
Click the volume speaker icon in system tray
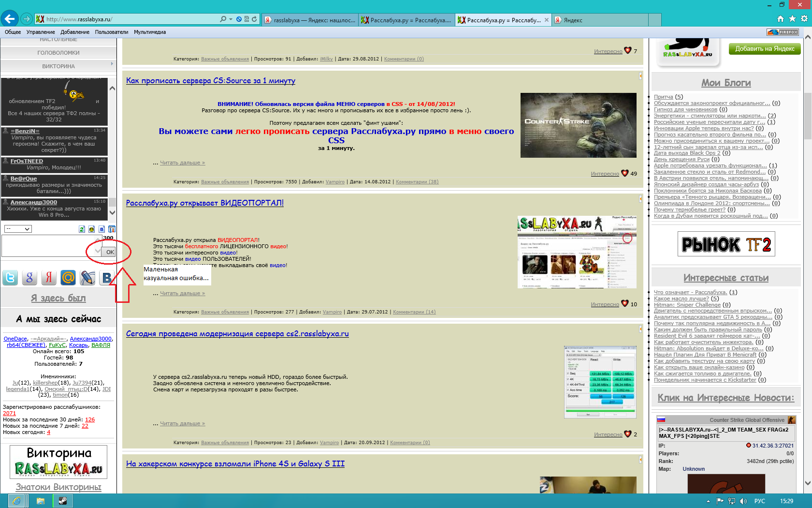coord(743,501)
